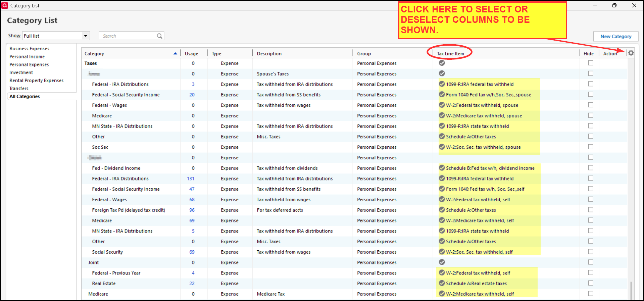
Task: Click the search magnifier icon
Action: point(160,36)
